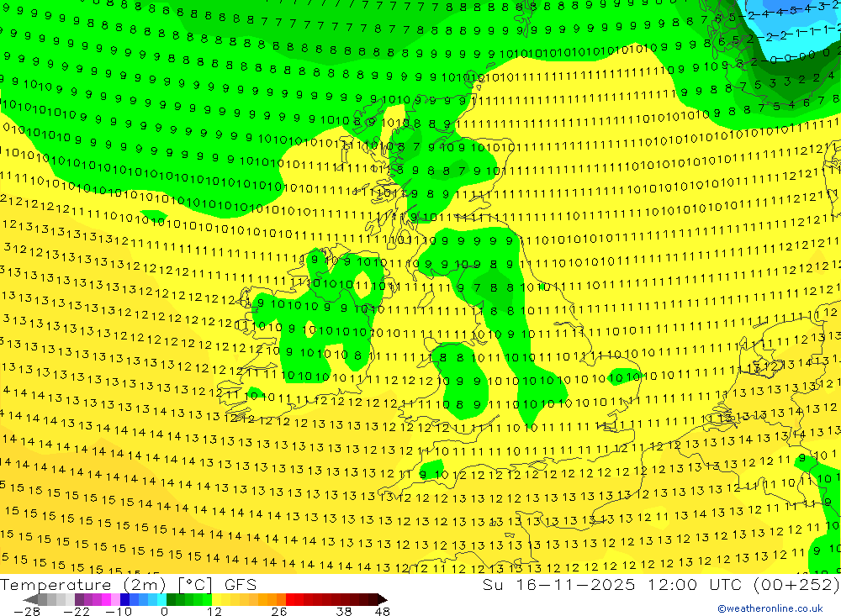Click the 0 legend value
The image size is (841, 616).
pyautogui.click(x=164, y=611)
